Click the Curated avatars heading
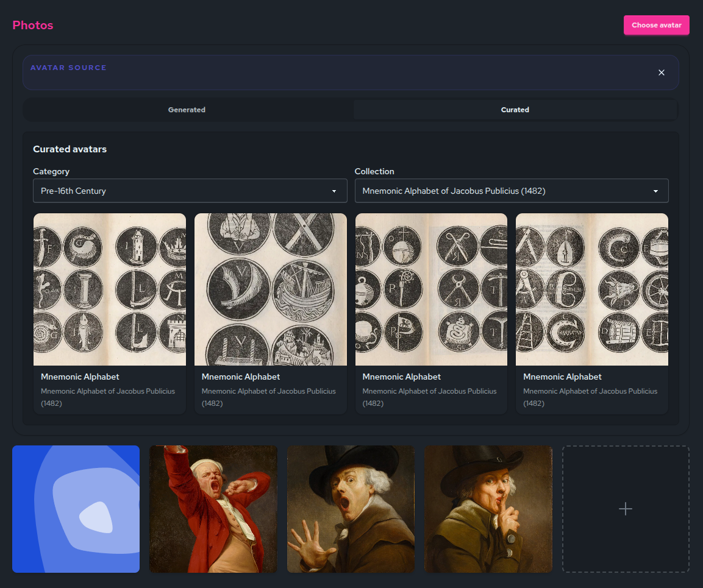This screenshot has height=588, width=703. click(70, 149)
